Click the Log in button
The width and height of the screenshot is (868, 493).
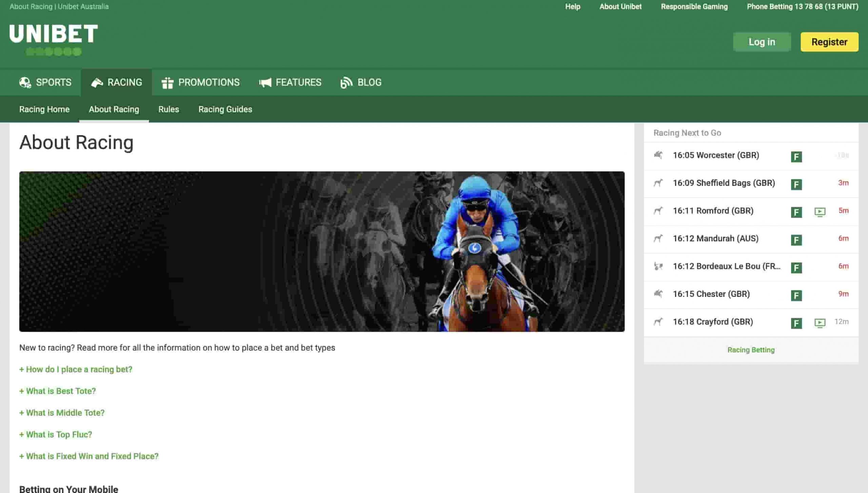[x=762, y=42]
